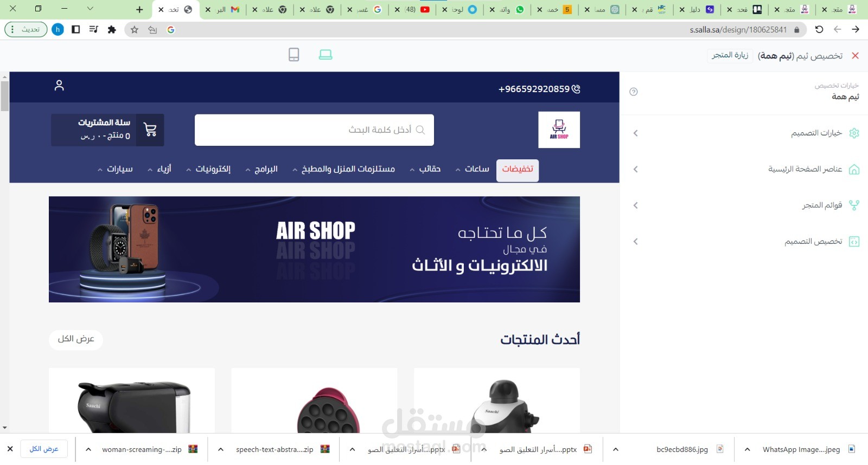Screen dimensions: 868x465
Task: Expand chevron for عناصر الصفحة الرئيسية
Action: [635, 170]
